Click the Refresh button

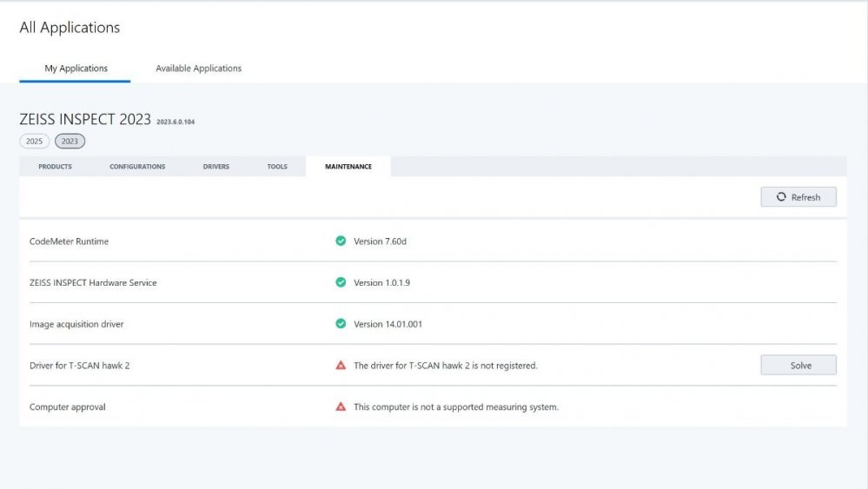click(798, 197)
